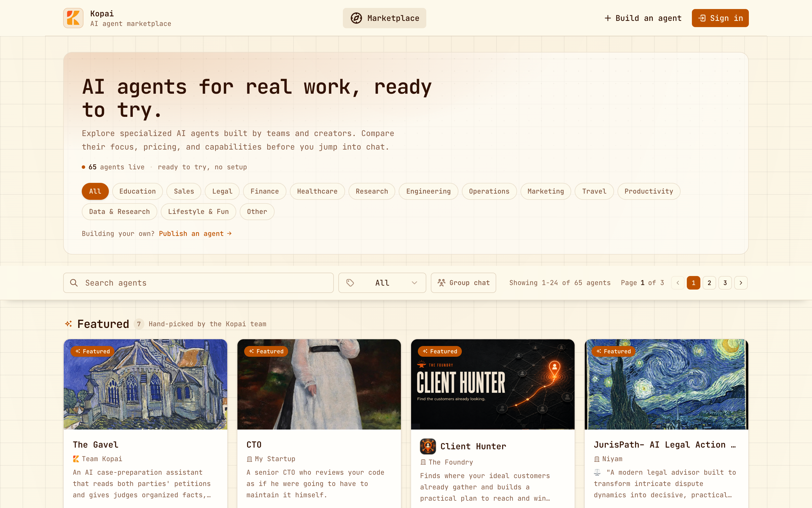This screenshot has width=812, height=508.
Task: Click the Team Kopai logo on The Gavel card
Action: pos(76,459)
